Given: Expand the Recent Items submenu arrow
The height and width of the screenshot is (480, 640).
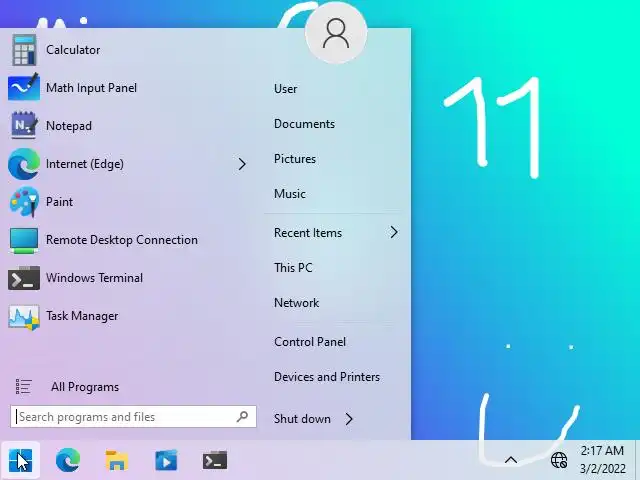Looking at the screenshot, I should 393,232.
